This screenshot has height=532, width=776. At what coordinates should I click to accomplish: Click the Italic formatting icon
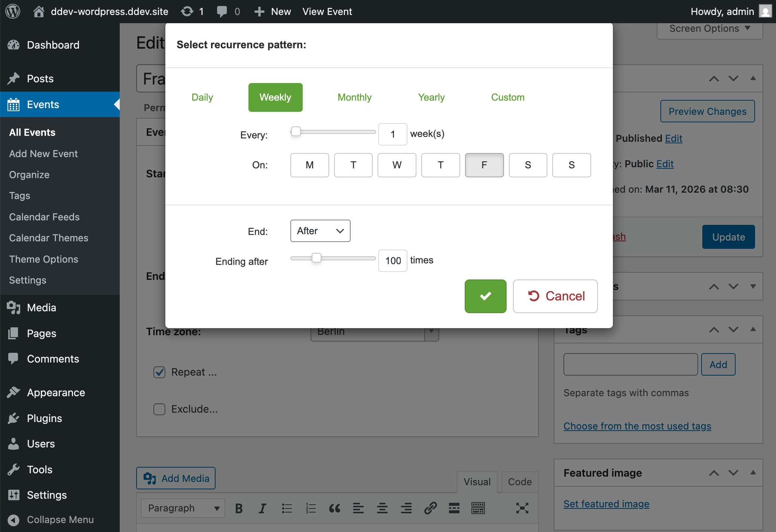click(262, 508)
